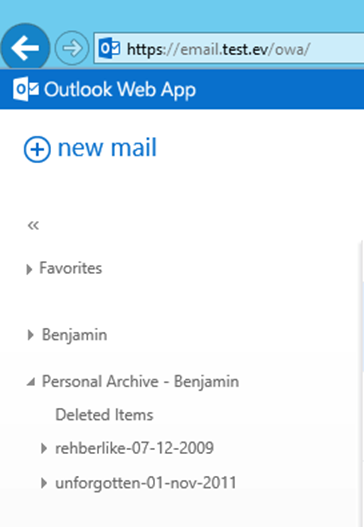
Task: Click the Outlook Web App title text
Action: [x=120, y=89]
